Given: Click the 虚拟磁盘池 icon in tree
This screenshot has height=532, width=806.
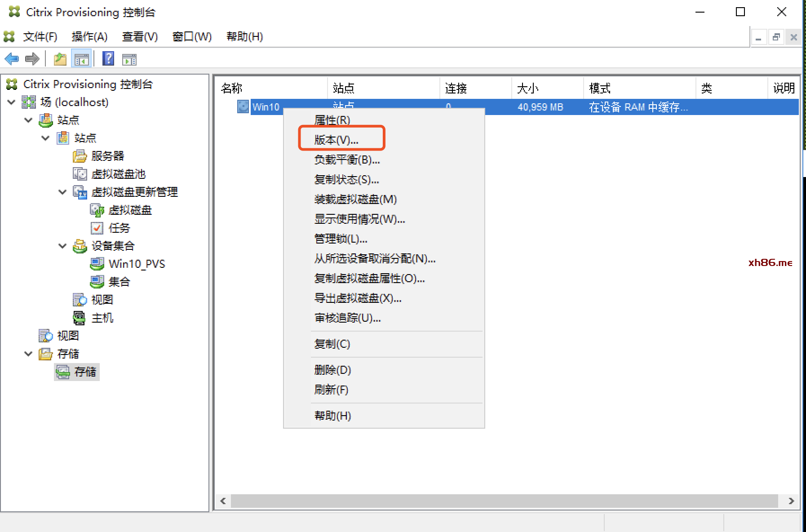Looking at the screenshot, I should 80,174.
